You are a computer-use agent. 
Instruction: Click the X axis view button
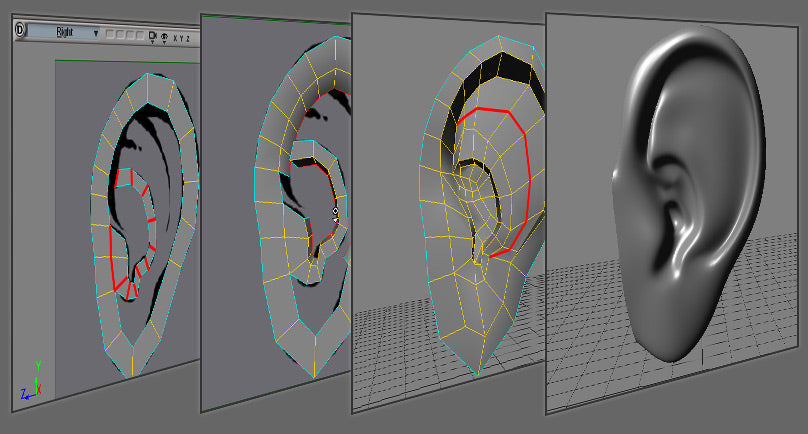[175, 38]
